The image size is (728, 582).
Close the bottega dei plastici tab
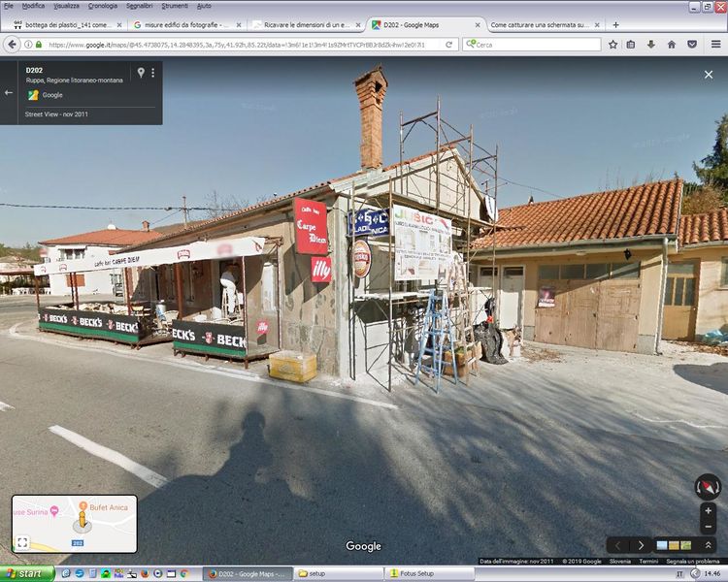pos(119,25)
